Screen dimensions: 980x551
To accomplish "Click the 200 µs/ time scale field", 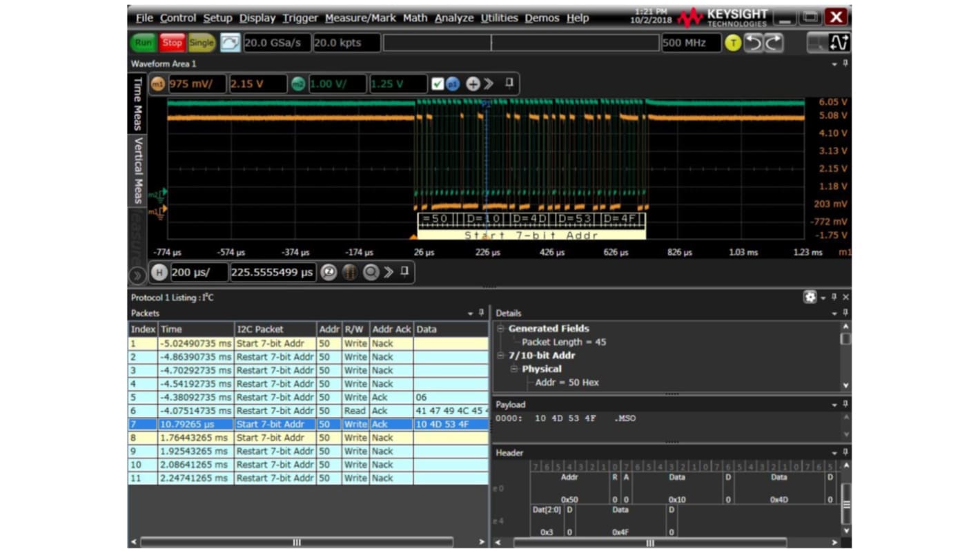I will 199,272.
